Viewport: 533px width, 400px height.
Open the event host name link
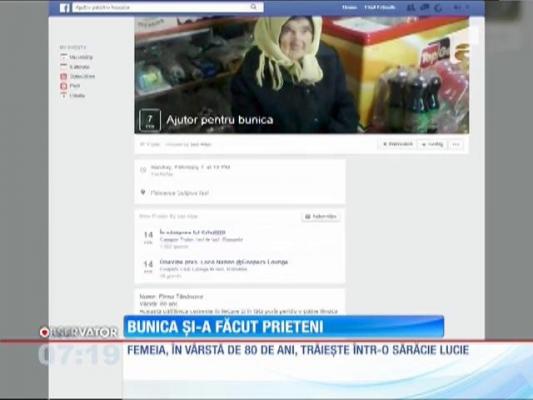[x=201, y=144]
